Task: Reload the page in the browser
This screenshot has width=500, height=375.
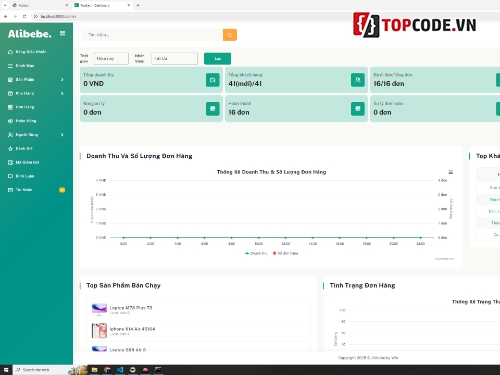Action: [x=24, y=16]
